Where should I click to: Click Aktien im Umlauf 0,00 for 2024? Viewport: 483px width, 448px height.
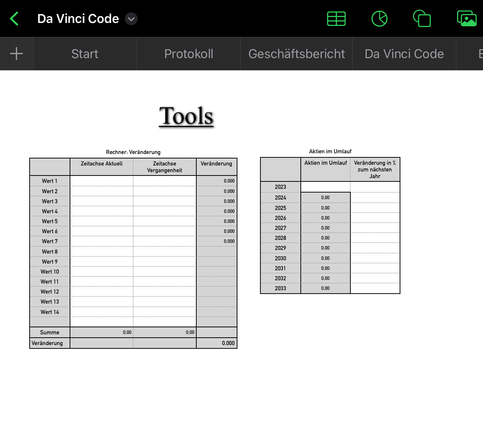tap(326, 198)
